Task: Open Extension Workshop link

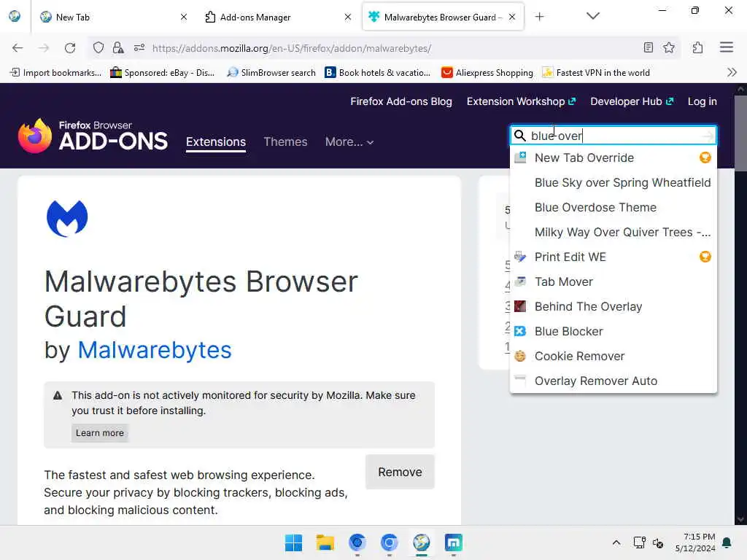Action: tap(521, 101)
